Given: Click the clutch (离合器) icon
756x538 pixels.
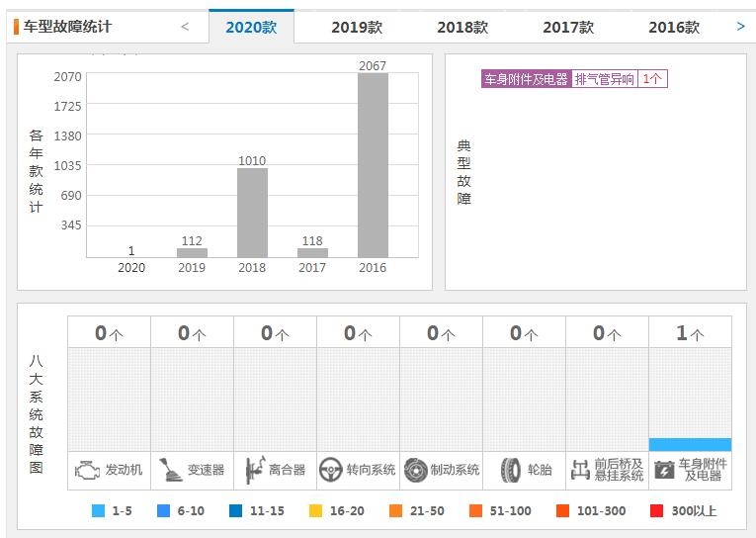Looking at the screenshot, I should (255, 470).
